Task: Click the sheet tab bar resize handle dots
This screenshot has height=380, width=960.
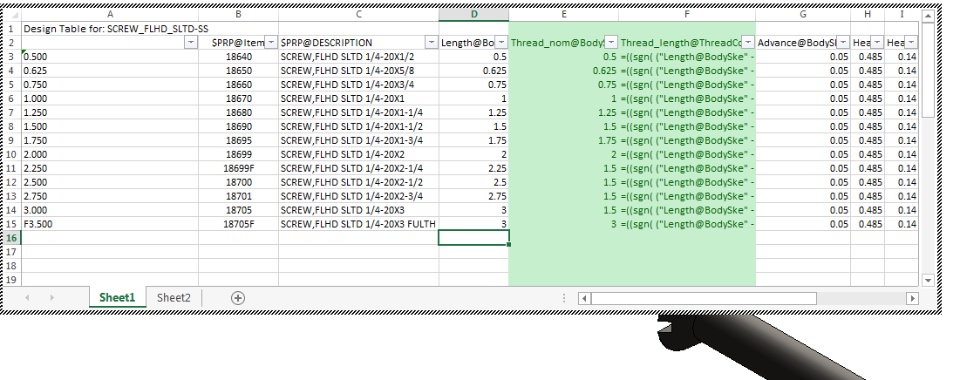Action: tap(564, 298)
